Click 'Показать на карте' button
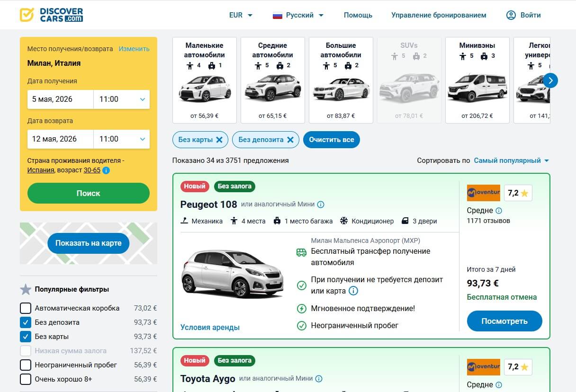576x392 pixels. point(89,243)
